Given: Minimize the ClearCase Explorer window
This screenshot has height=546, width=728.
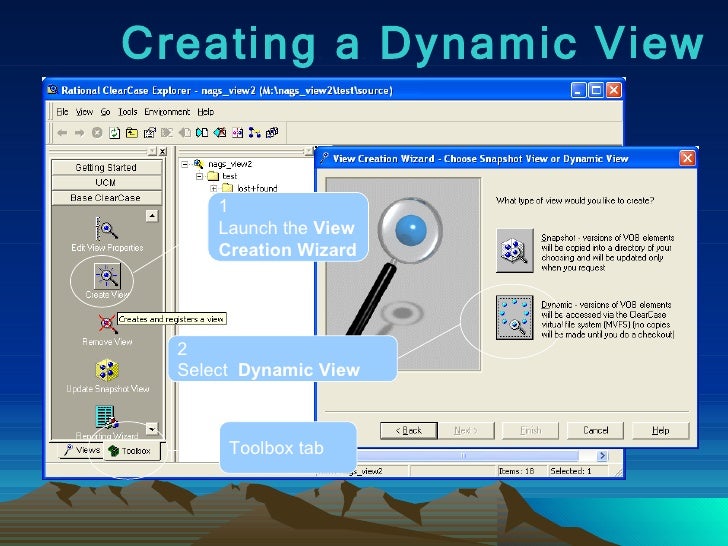Looking at the screenshot, I should (x=578, y=90).
